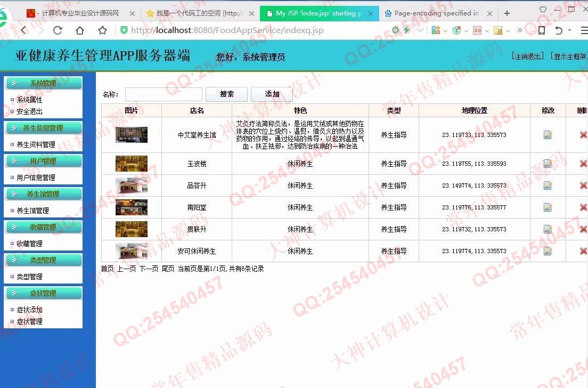The image size is (588, 388).
Task: Collapse the 用户管理 section header
Action: (x=44, y=161)
